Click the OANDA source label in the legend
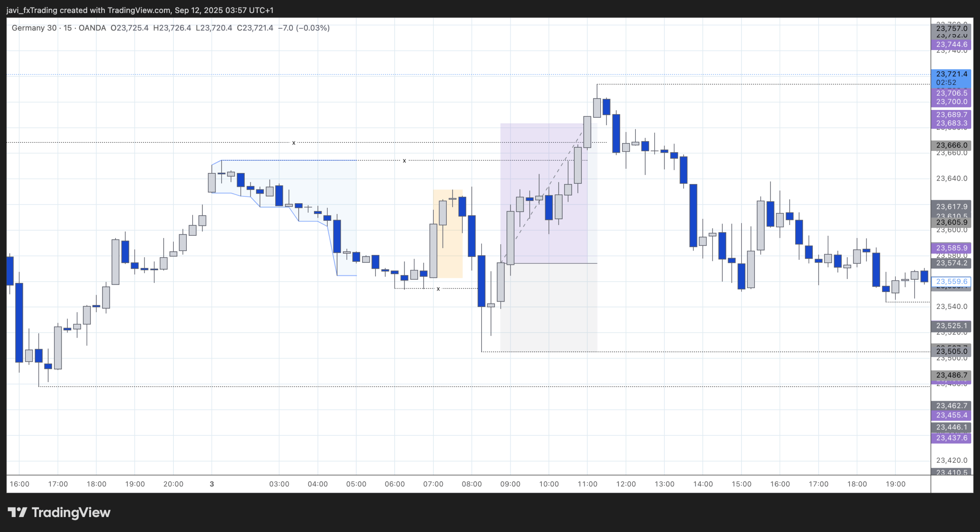The height and width of the screenshot is (532, 980). click(x=93, y=28)
